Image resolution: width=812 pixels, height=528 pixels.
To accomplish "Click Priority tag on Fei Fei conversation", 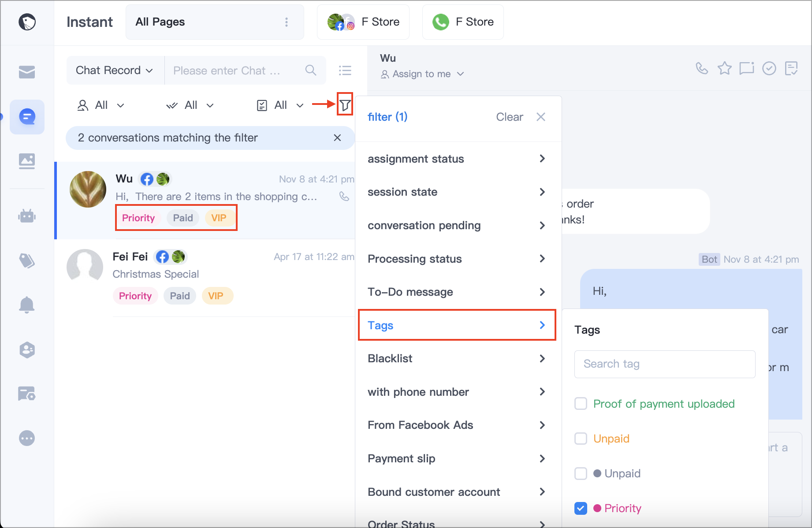I will (x=135, y=296).
